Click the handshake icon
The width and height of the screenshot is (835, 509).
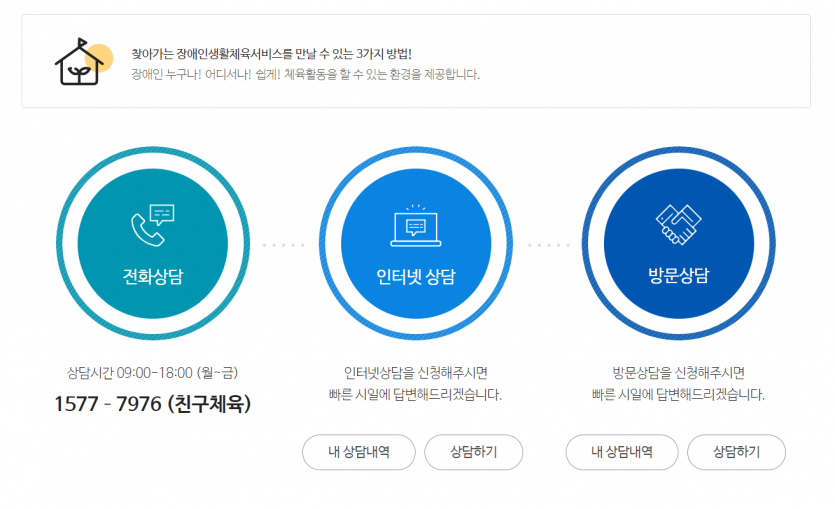point(678,224)
